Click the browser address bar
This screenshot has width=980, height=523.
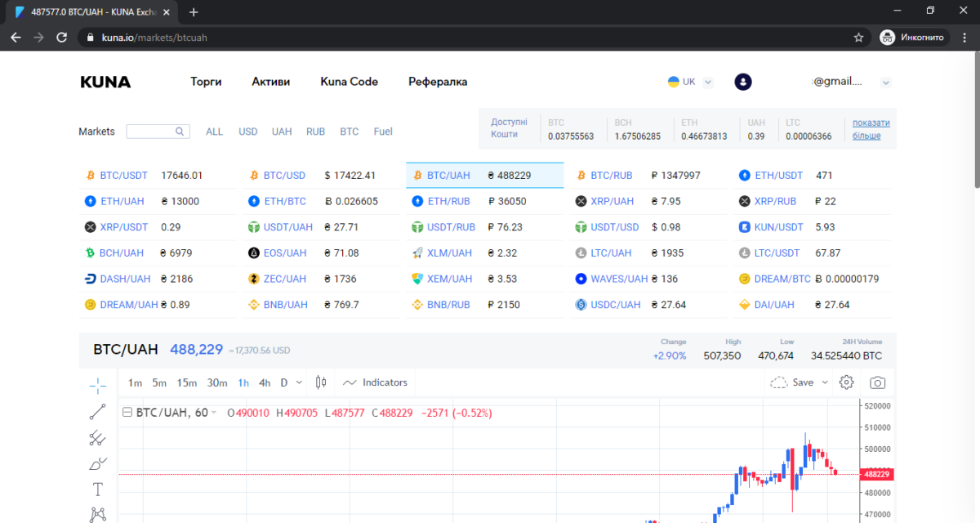[474, 38]
